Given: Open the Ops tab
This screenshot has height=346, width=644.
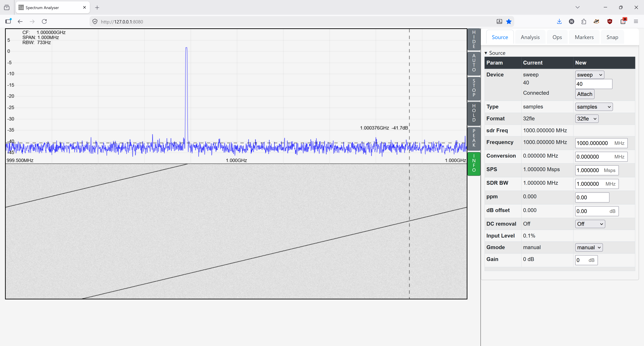Looking at the screenshot, I should click(557, 37).
